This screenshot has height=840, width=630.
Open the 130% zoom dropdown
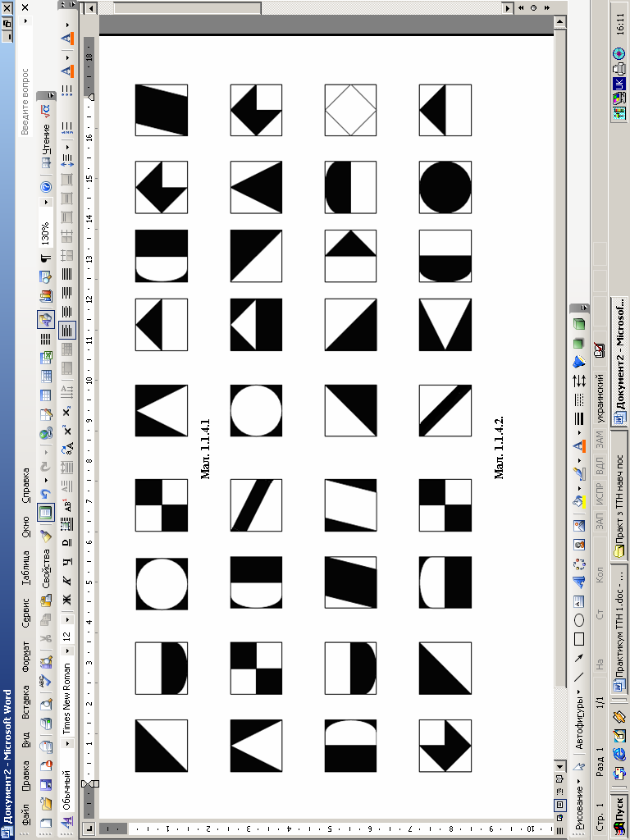coord(46,203)
